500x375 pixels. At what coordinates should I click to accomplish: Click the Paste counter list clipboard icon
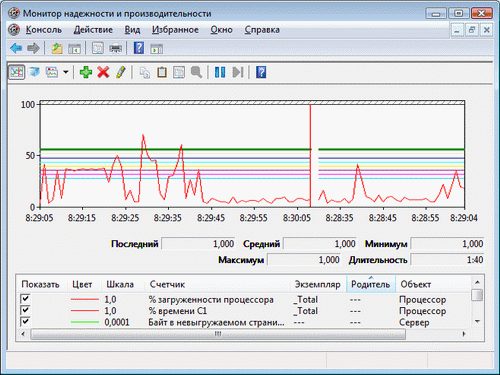click(x=162, y=72)
